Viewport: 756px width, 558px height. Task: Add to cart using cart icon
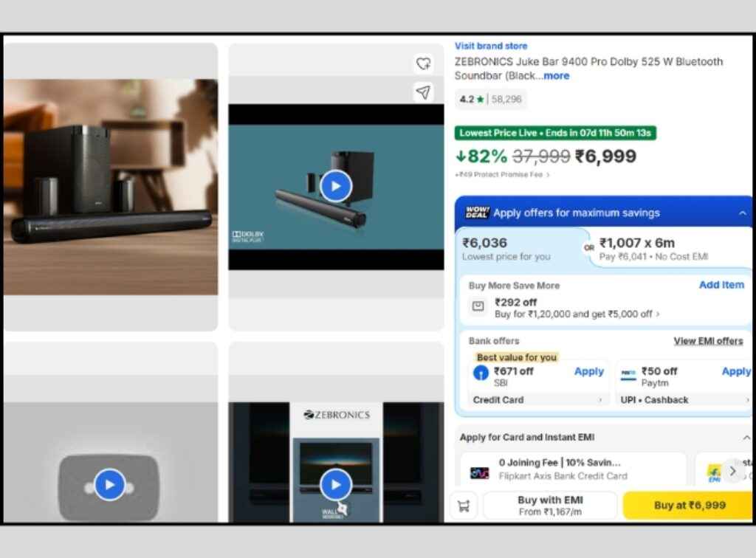[x=464, y=506]
